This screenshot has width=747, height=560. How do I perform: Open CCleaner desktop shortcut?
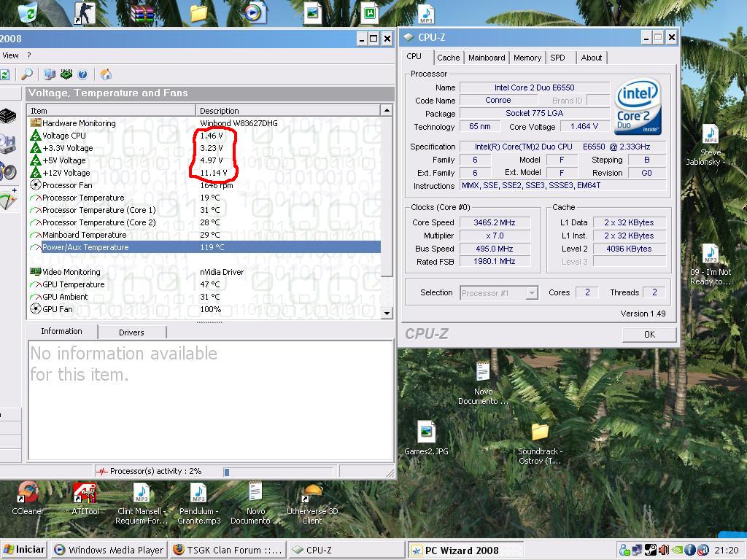click(x=28, y=494)
